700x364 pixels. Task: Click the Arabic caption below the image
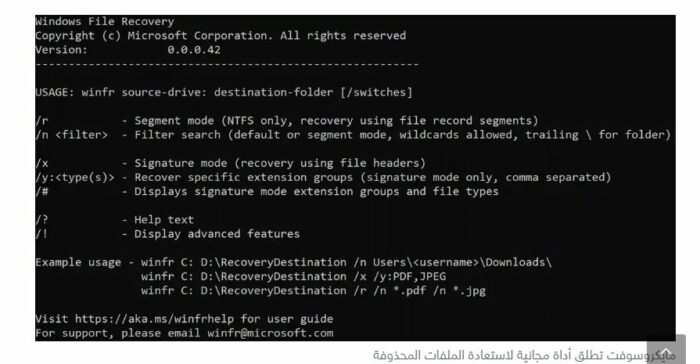tap(524, 356)
